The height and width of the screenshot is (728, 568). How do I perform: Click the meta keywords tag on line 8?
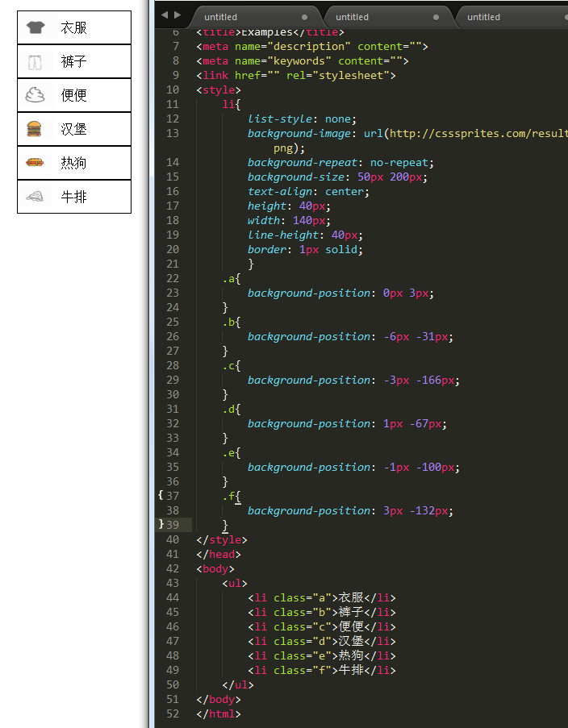pyautogui.click(x=302, y=60)
